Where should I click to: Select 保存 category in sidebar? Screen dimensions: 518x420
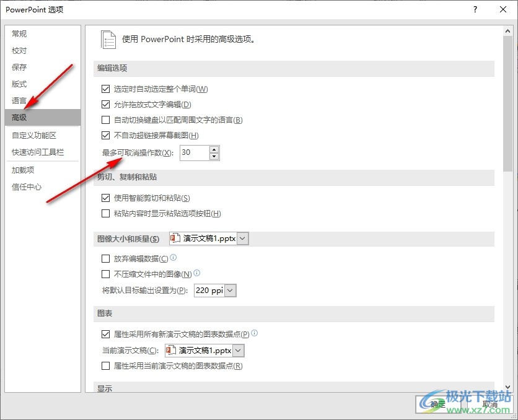click(x=43, y=68)
